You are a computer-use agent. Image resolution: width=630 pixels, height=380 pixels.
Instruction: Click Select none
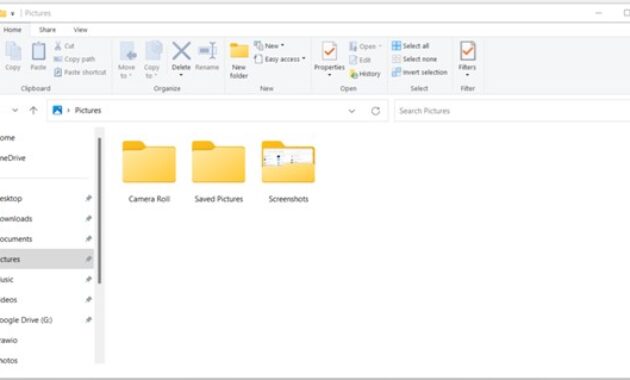(414, 59)
